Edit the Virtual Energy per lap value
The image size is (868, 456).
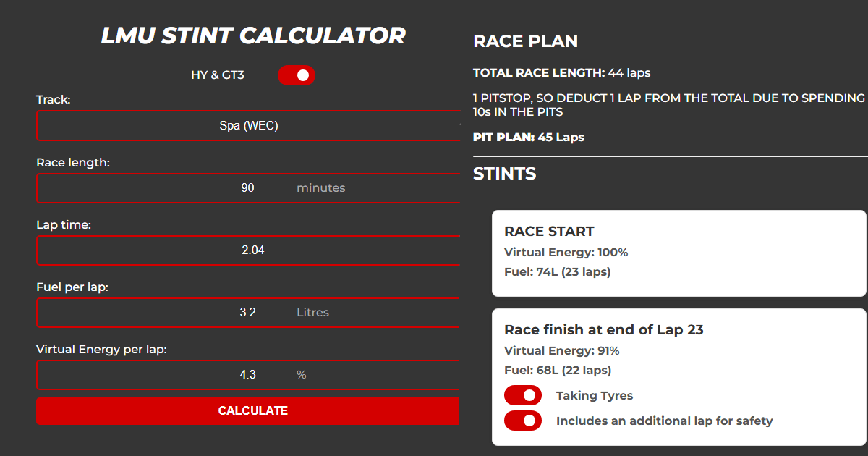coord(247,375)
